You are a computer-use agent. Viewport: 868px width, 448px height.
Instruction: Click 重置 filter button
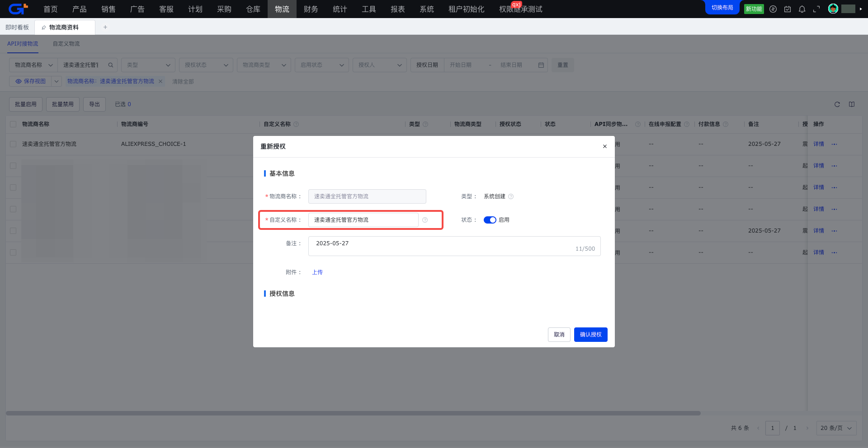tap(563, 65)
